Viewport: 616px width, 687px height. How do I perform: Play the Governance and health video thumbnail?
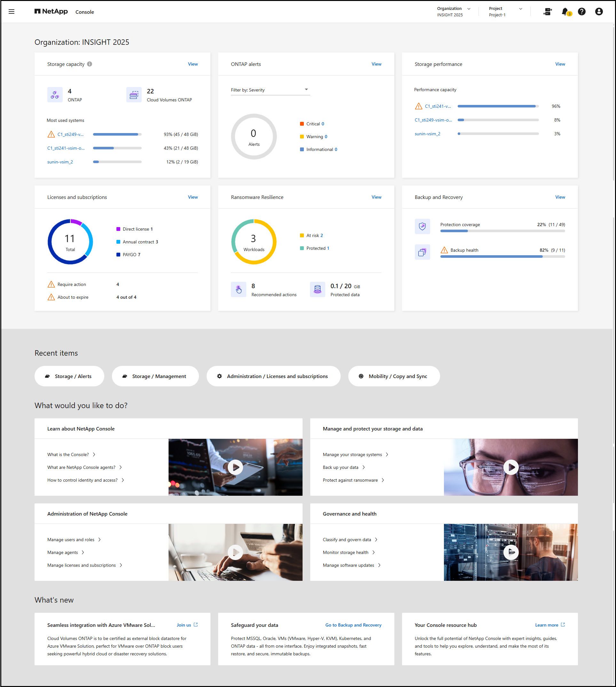(x=511, y=552)
